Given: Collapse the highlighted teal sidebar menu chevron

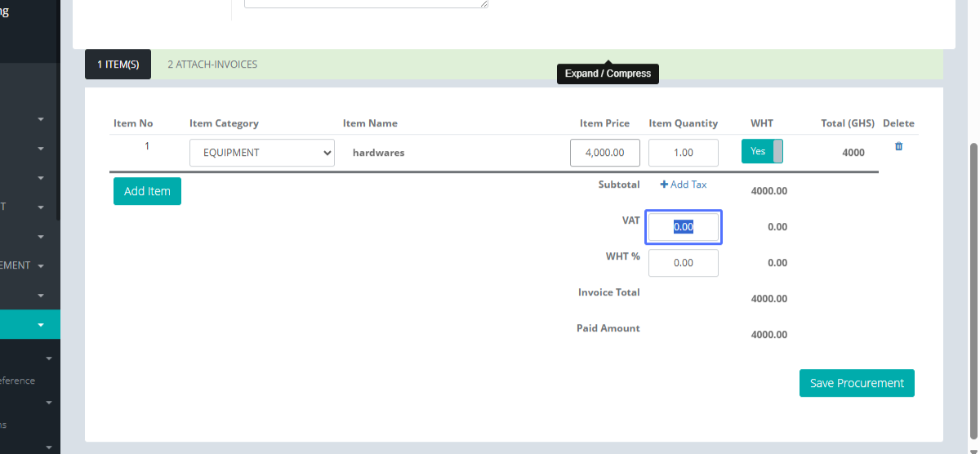Looking at the screenshot, I should coord(41,325).
